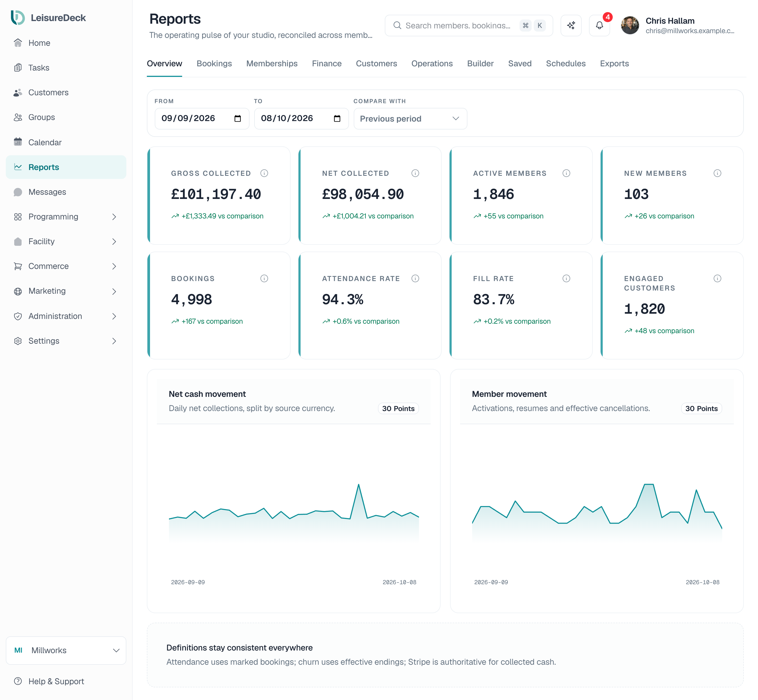Screen dimensions: 758x700
Task: Open Calendar in sidebar
Action: (66, 142)
